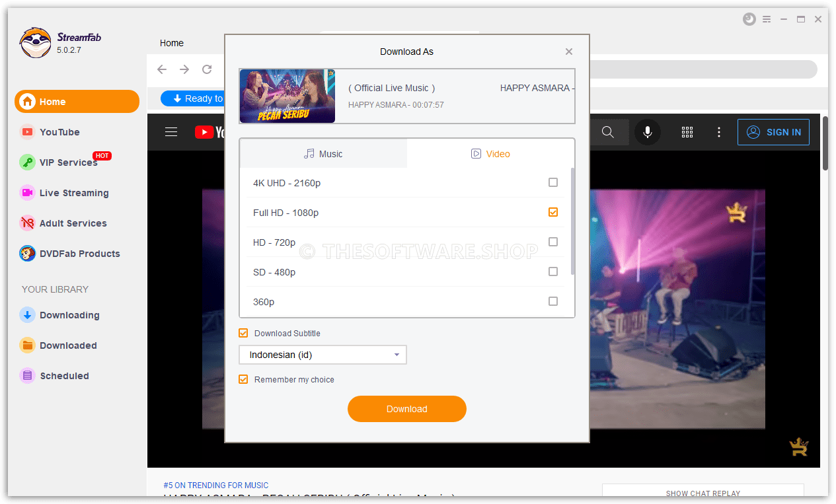Click the PECAH SERIBU video thumbnail

click(287, 96)
